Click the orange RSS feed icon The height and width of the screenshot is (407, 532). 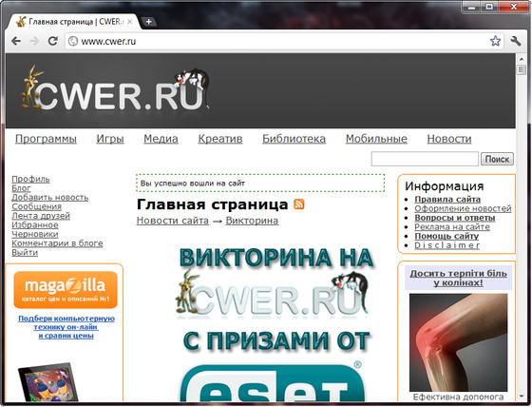pyautogui.click(x=299, y=204)
